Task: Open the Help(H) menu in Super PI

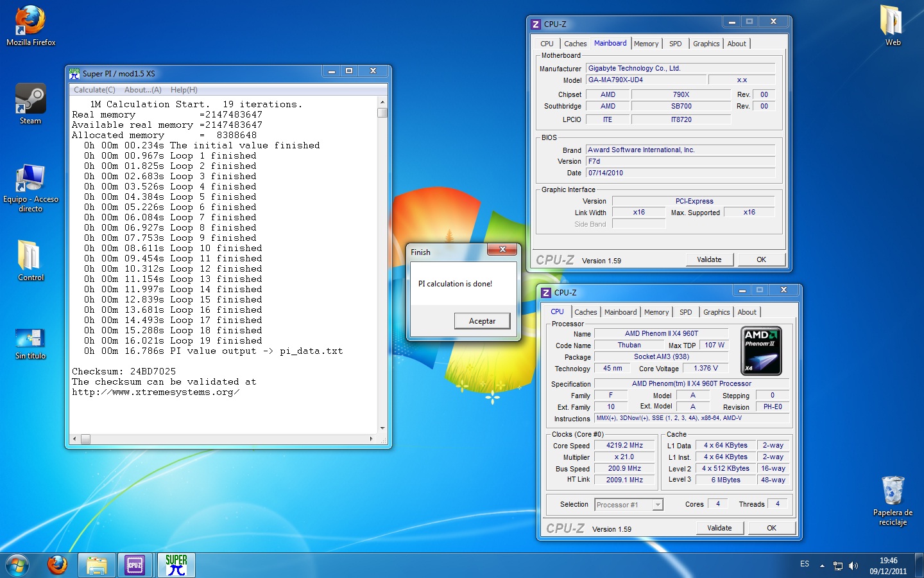Action: [184, 90]
